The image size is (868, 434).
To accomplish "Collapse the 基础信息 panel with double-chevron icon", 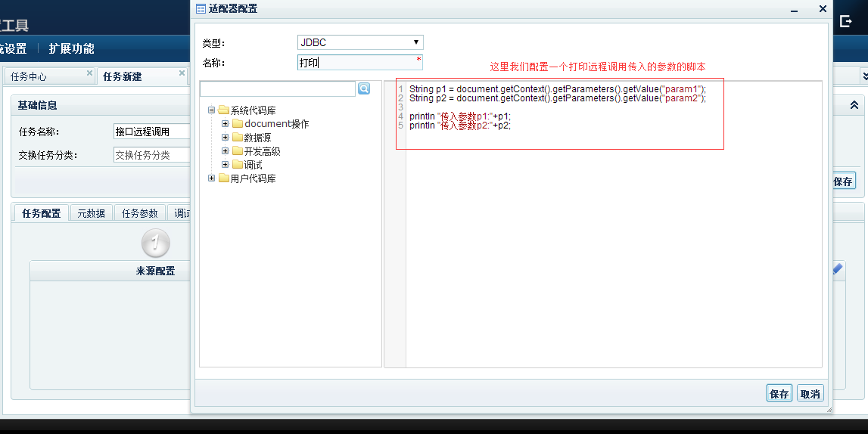I will pyautogui.click(x=854, y=105).
